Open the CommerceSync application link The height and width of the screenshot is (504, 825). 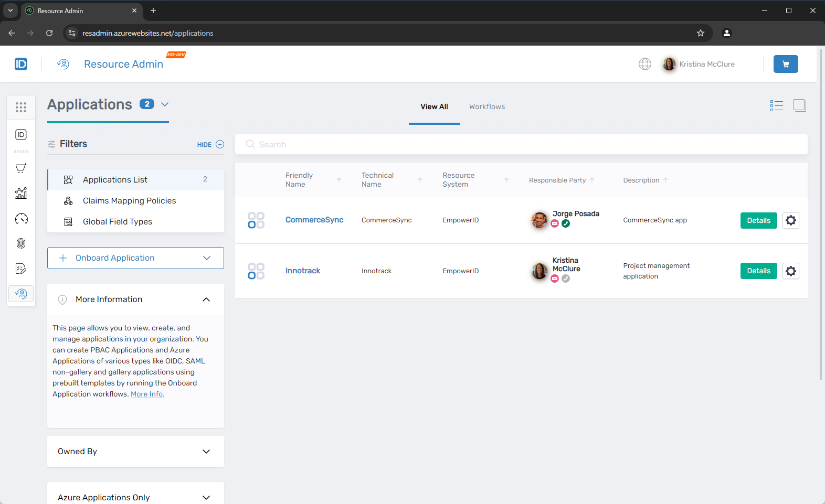314,220
